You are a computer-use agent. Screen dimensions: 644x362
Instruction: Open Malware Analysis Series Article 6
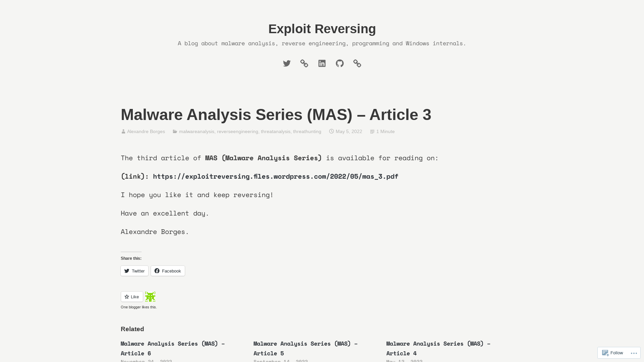coord(172,348)
